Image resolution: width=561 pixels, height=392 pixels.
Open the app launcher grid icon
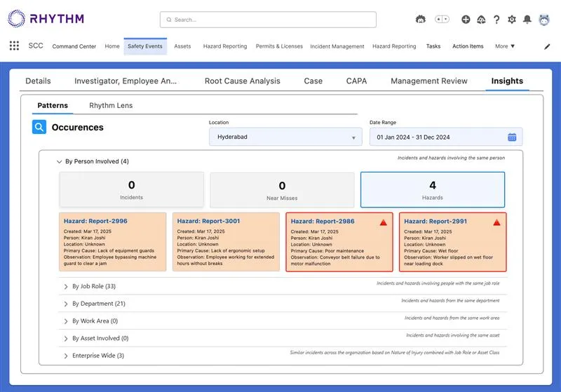pyautogui.click(x=14, y=46)
